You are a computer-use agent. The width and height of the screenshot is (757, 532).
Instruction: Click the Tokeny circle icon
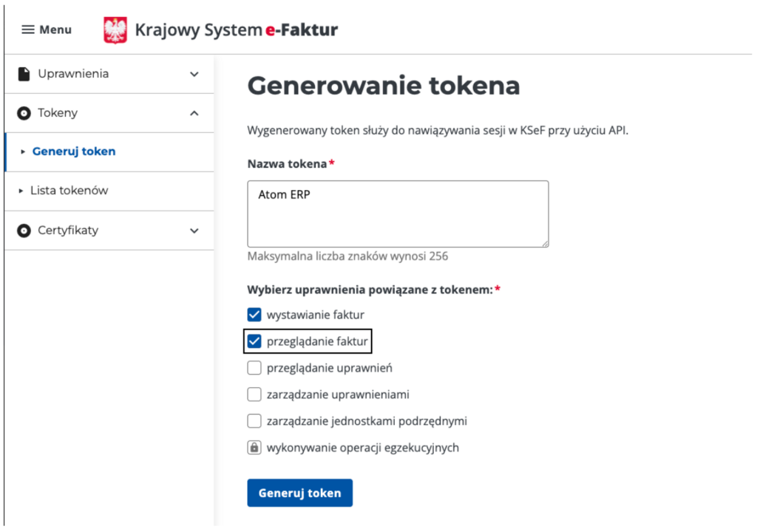click(x=24, y=113)
